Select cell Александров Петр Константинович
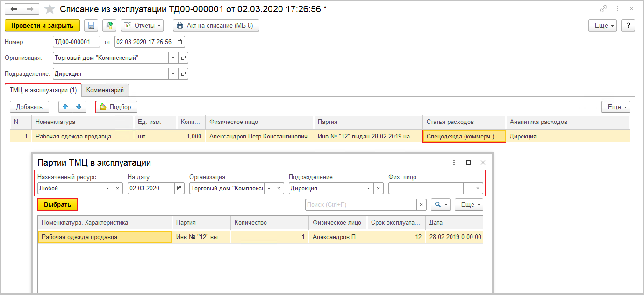Image resolution: width=644 pixels, height=305 pixels. (259, 136)
